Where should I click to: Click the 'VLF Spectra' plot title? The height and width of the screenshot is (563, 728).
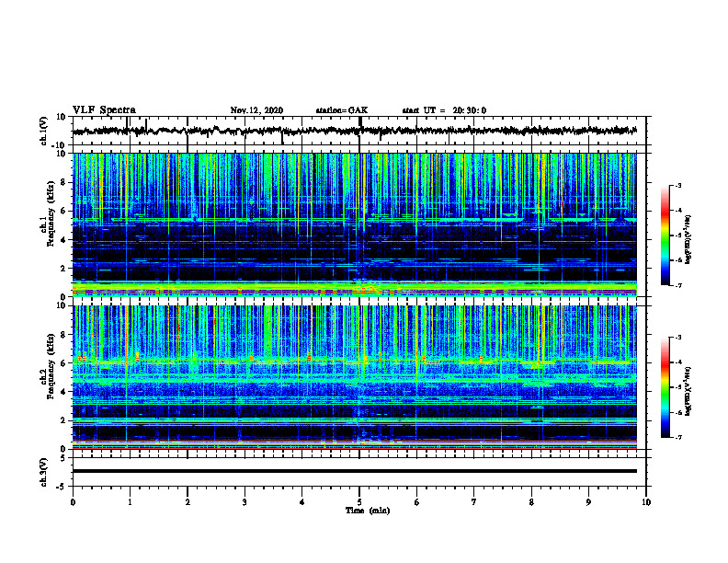[x=104, y=110]
